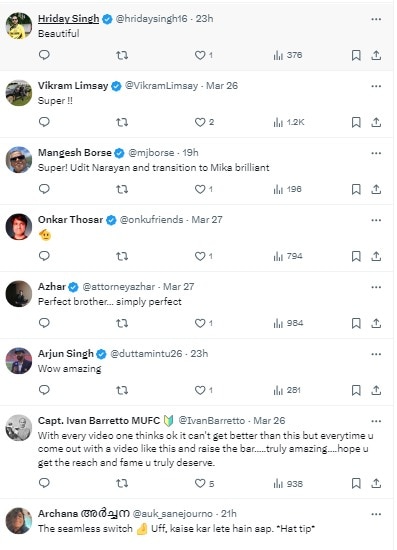Image resolution: width=397 pixels, height=550 pixels.
Task: Visit the @mjborse handle link
Action: 151,153
